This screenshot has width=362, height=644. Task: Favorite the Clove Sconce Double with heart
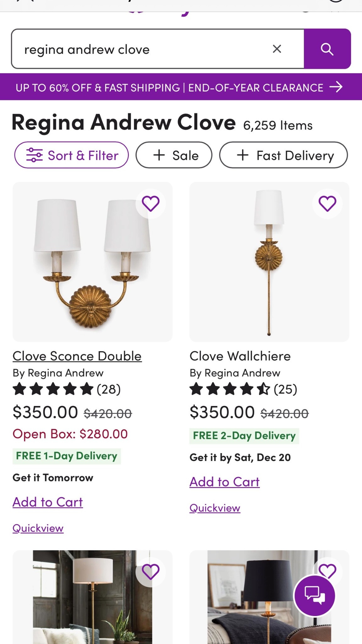151,203
